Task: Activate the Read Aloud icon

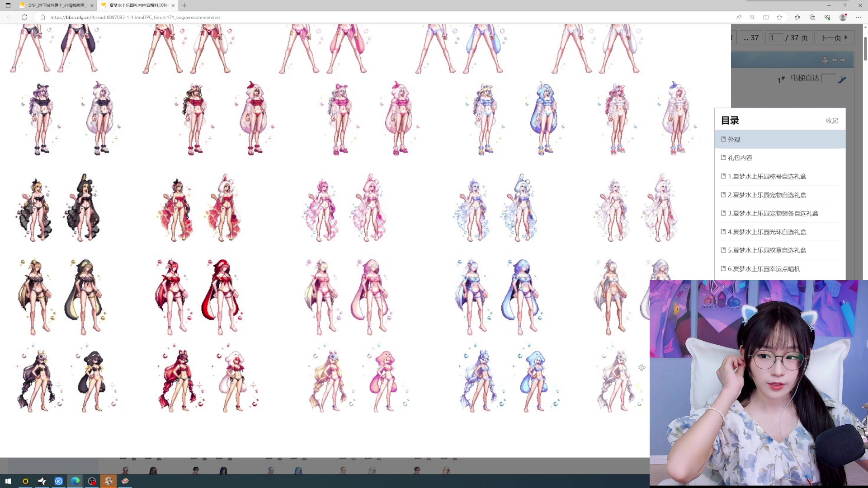Action: 739,17
